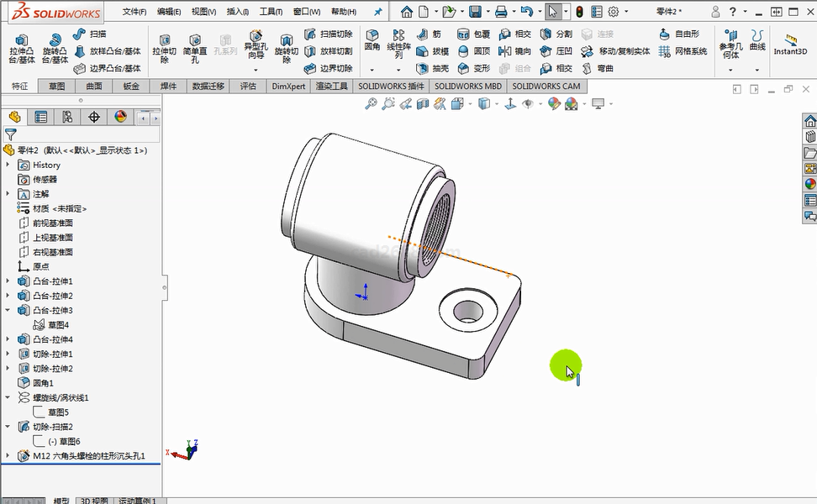Open the ConfigurationManager tab icon
The height and width of the screenshot is (504, 817).
coord(67,117)
